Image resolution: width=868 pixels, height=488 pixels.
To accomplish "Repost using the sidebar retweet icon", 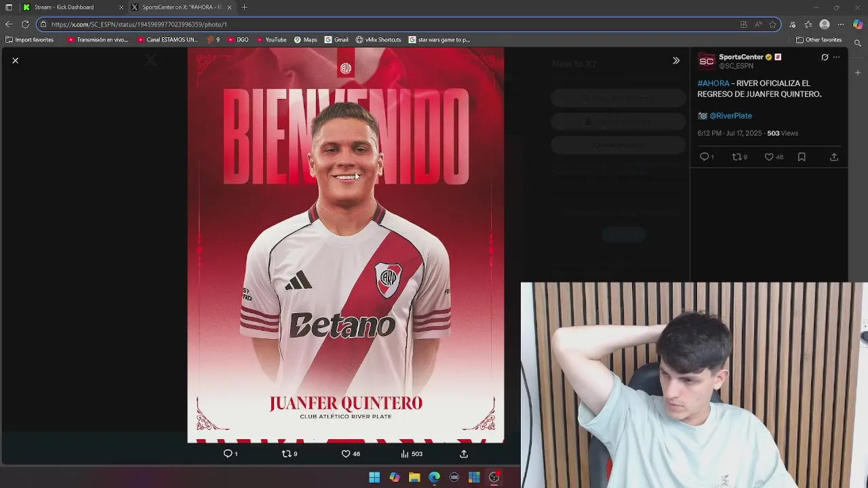I will pyautogui.click(x=736, y=157).
